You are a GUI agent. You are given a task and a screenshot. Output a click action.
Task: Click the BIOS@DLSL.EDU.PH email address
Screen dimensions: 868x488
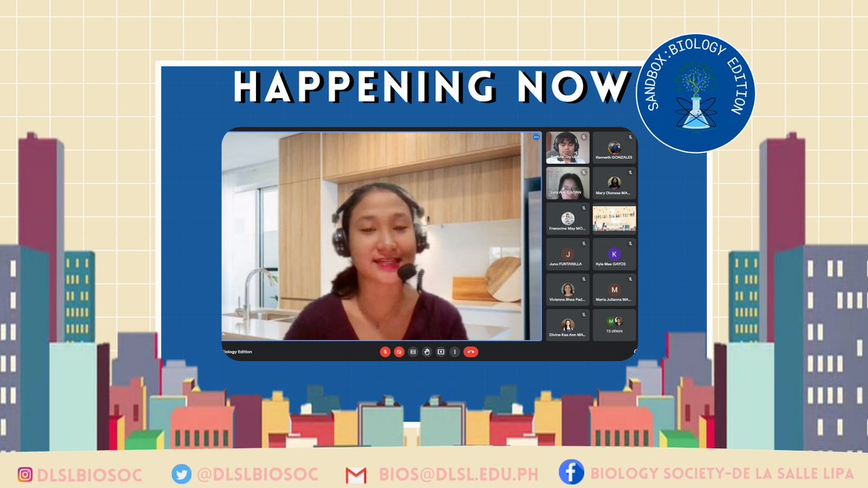coord(458,475)
